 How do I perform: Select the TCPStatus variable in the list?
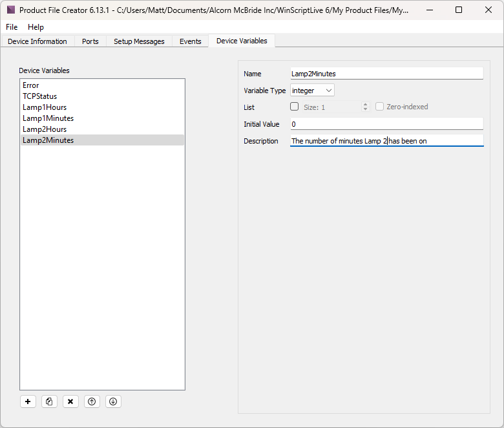pos(40,96)
